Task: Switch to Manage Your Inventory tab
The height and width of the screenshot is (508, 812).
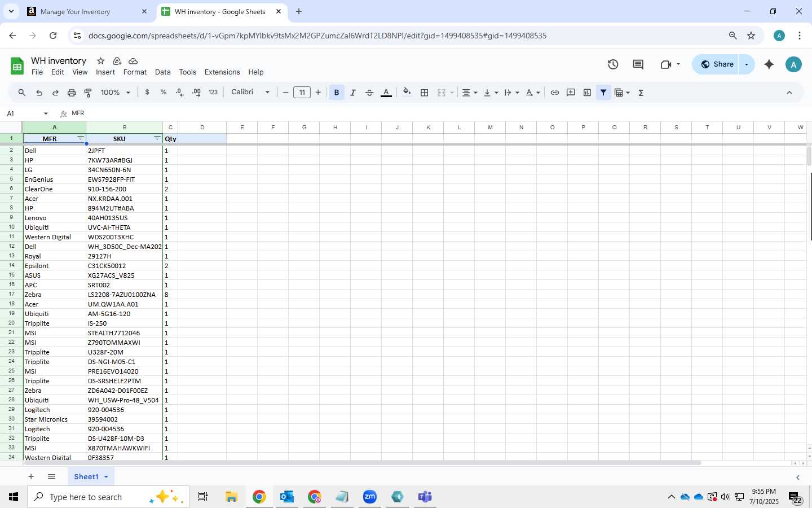Action: pyautogui.click(x=87, y=11)
